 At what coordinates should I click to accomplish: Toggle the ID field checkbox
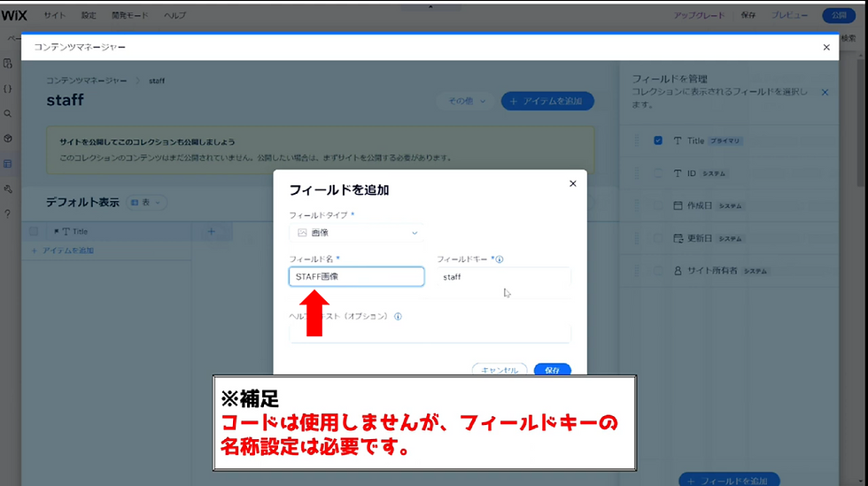[657, 174]
